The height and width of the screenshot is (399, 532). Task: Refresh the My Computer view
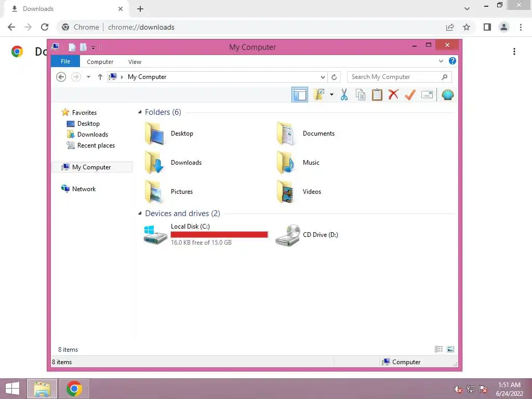pos(334,77)
